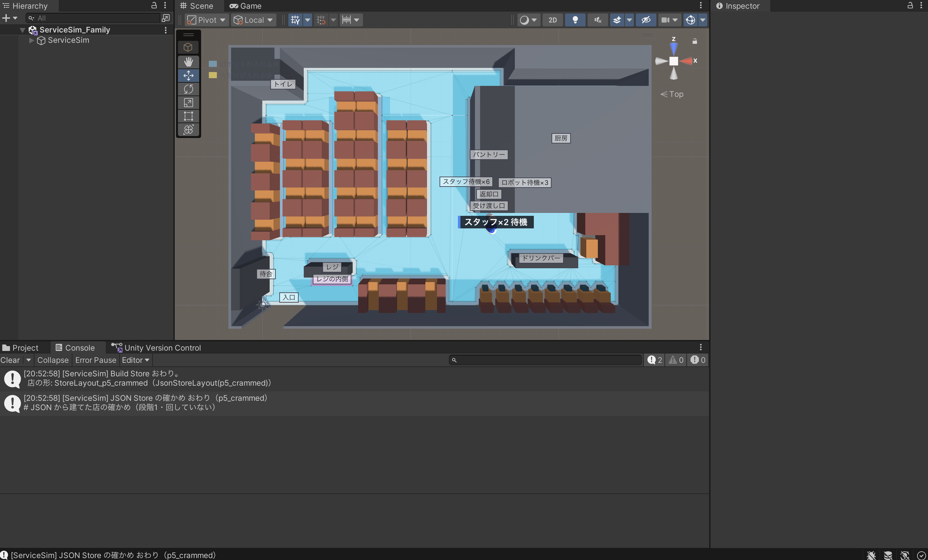The width and height of the screenshot is (928, 560).
Task: Switch to the Game tab
Action: tap(246, 6)
